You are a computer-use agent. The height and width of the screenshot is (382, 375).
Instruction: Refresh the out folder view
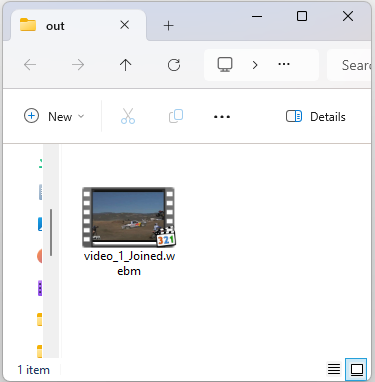point(174,65)
